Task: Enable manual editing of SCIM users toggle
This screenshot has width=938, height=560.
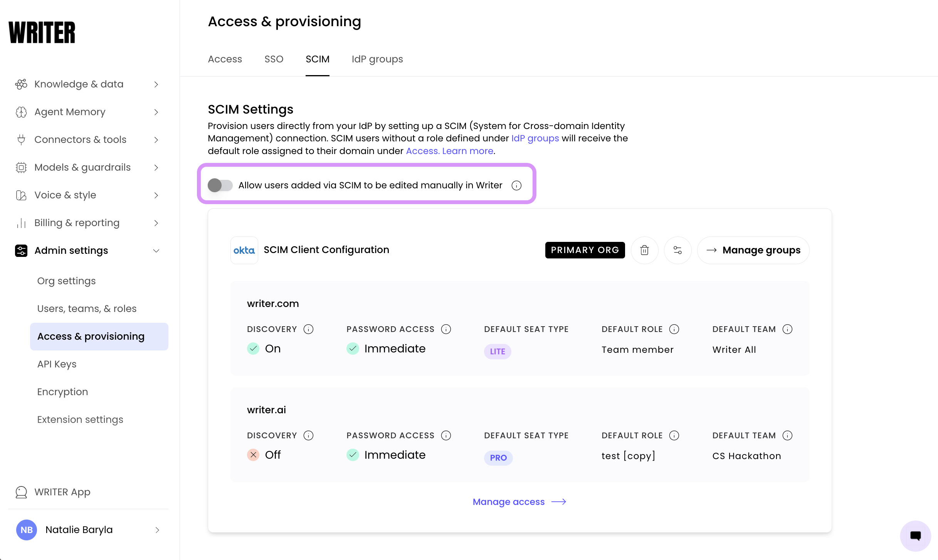Action: point(220,186)
